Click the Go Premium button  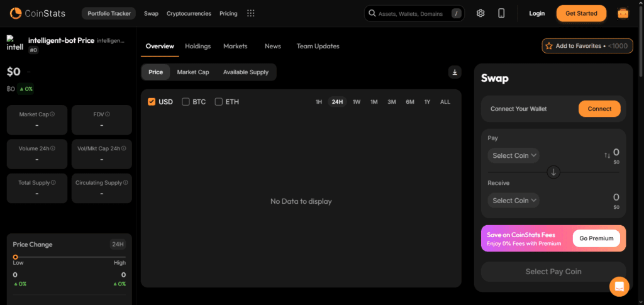[596, 238]
